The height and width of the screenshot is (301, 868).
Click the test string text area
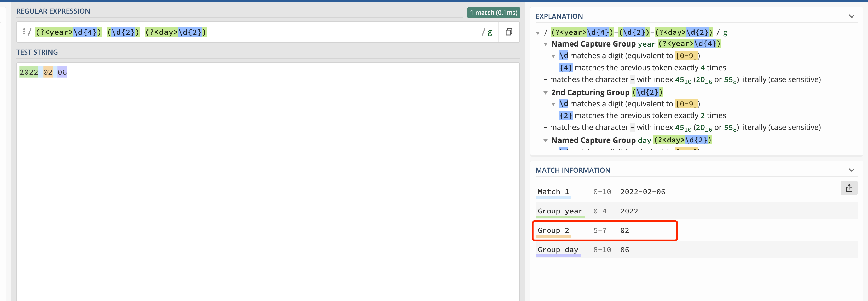pyautogui.click(x=268, y=182)
